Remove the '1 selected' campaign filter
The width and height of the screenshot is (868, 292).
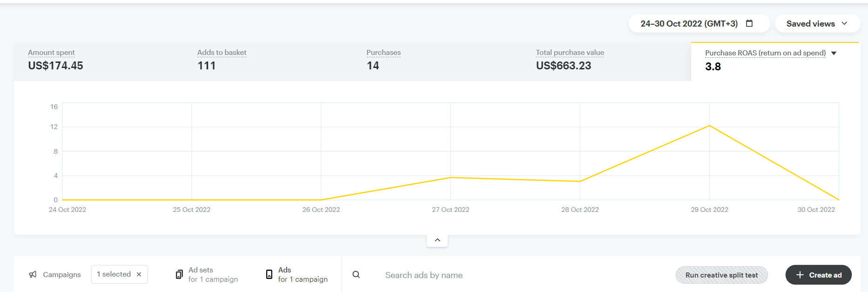[139, 274]
